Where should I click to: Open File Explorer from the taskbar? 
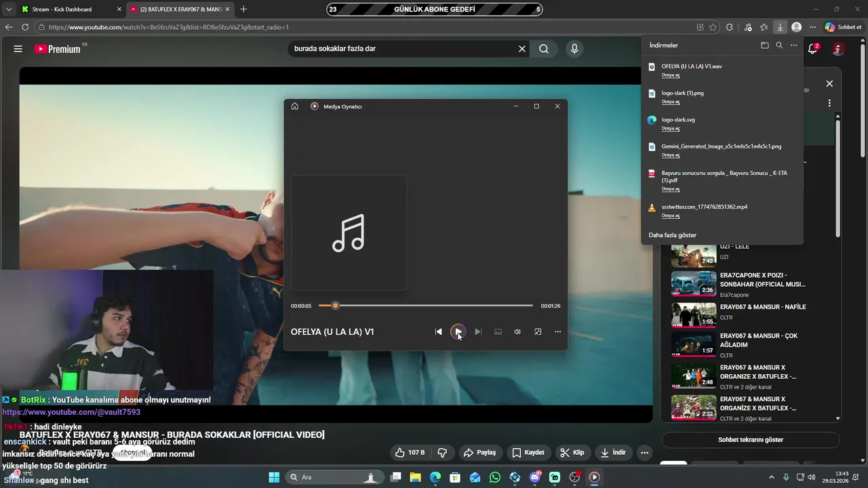415,477
